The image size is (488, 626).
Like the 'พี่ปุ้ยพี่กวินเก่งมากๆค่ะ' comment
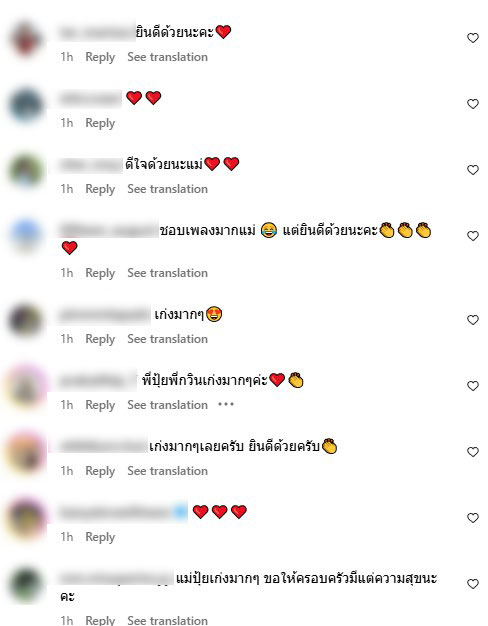pos(473,386)
